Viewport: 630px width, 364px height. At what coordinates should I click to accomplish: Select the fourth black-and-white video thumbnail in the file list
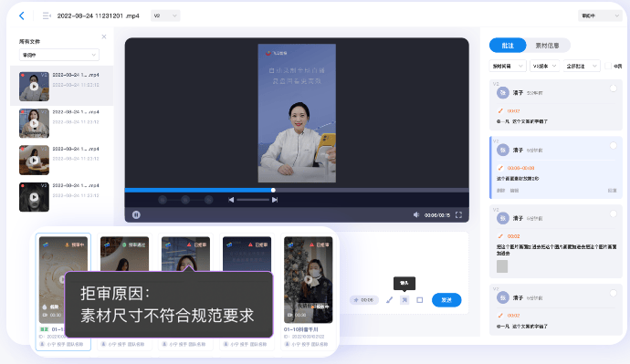click(34, 197)
